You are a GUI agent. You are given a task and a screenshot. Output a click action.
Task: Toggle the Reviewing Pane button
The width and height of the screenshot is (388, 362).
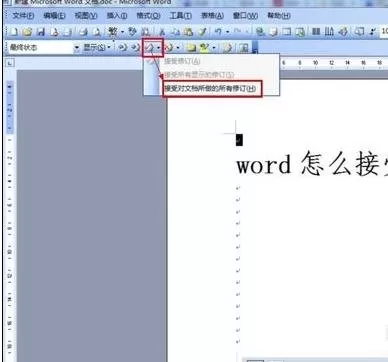click(244, 48)
